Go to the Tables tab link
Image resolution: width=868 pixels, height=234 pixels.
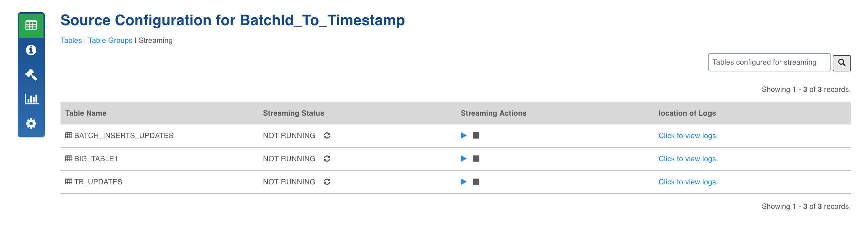click(x=71, y=40)
